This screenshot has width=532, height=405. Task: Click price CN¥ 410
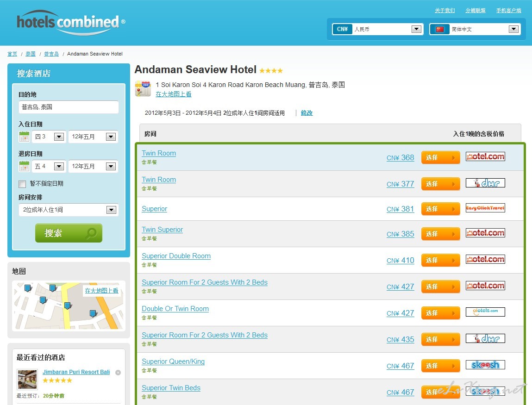coord(401,261)
